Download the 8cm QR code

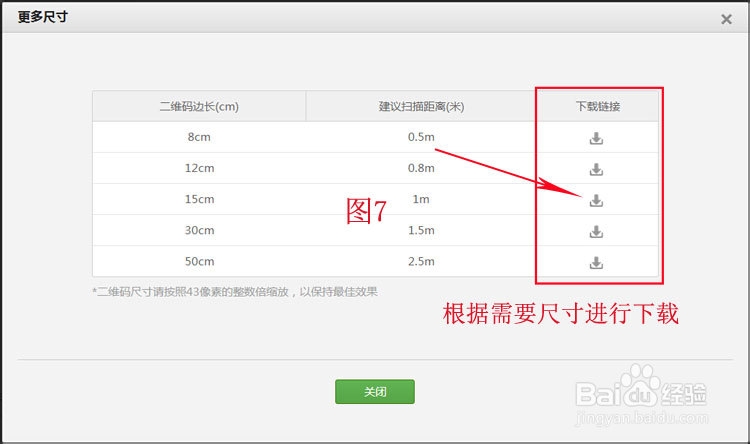pos(596,138)
